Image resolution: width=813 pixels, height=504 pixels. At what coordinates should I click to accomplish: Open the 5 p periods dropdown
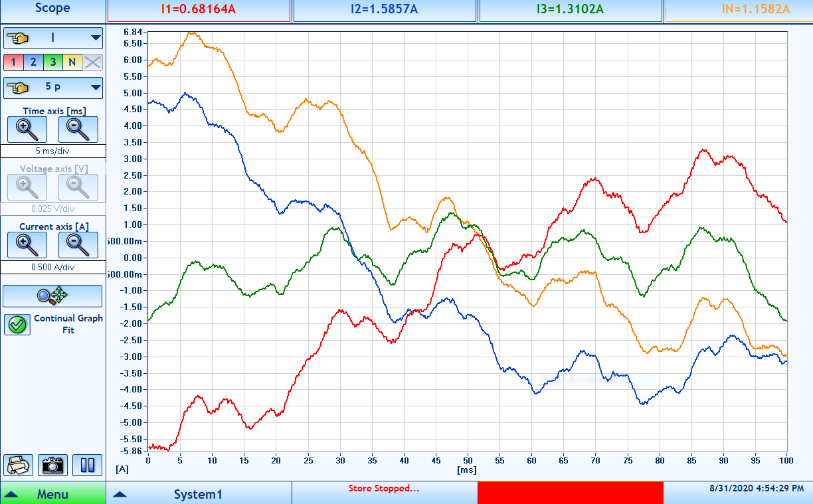53,87
